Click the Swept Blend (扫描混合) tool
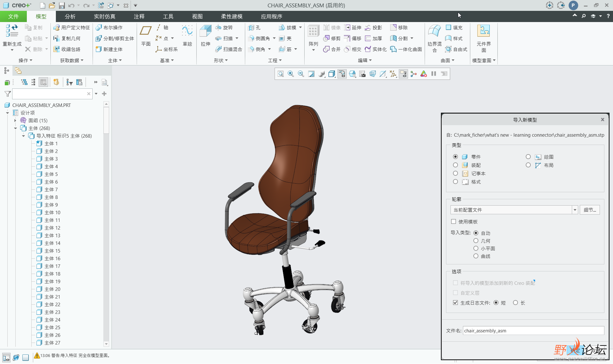The image size is (613, 364). click(229, 49)
